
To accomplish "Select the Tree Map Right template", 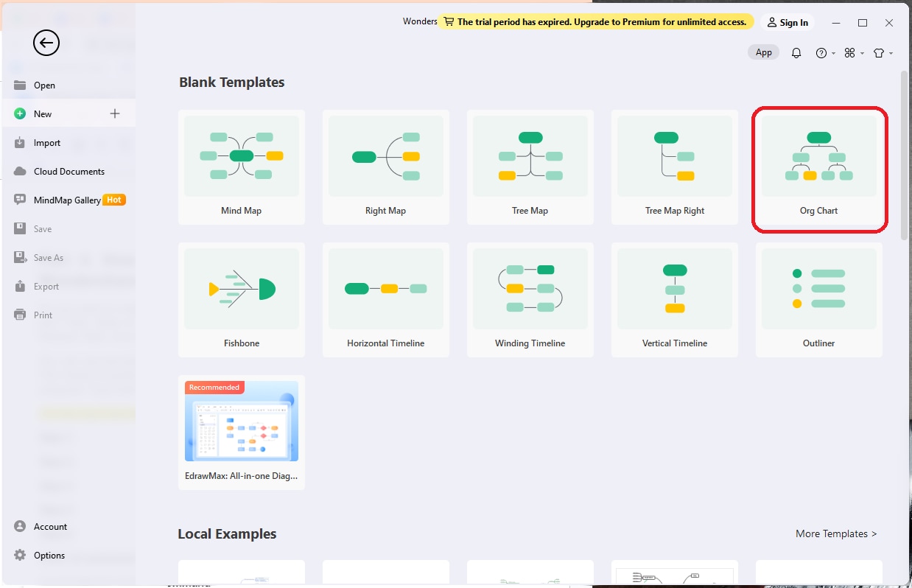I will [675, 167].
